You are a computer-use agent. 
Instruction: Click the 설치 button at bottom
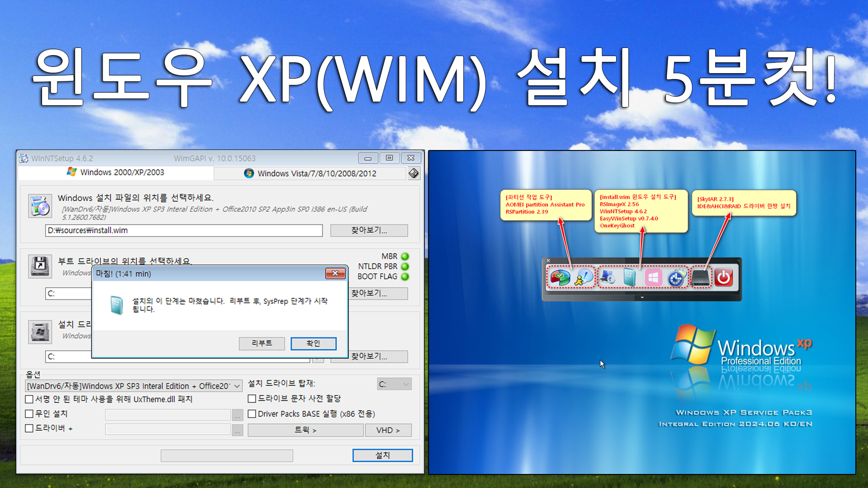[382, 455]
